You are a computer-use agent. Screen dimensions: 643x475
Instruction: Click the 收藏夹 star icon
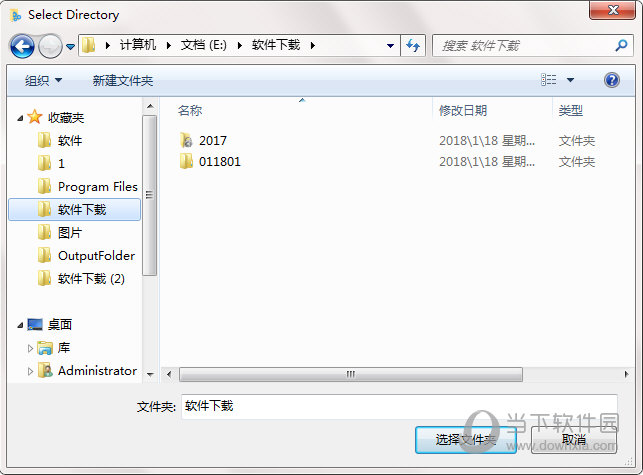[x=35, y=117]
